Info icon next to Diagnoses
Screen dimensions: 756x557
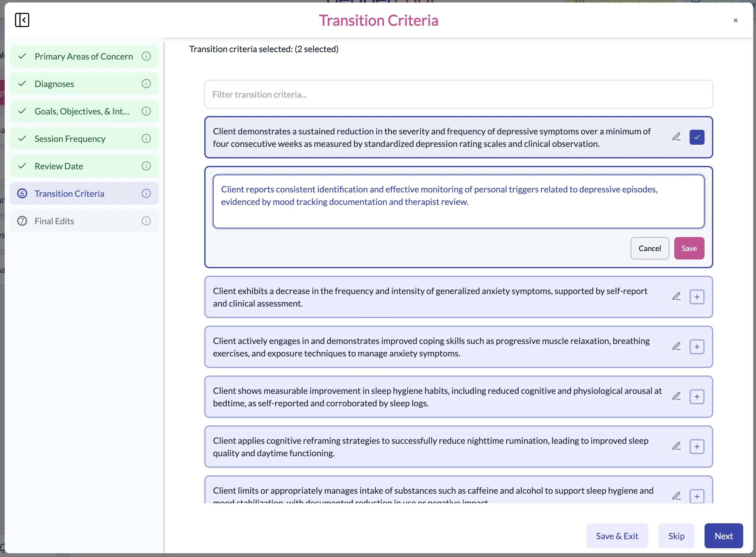tap(146, 84)
